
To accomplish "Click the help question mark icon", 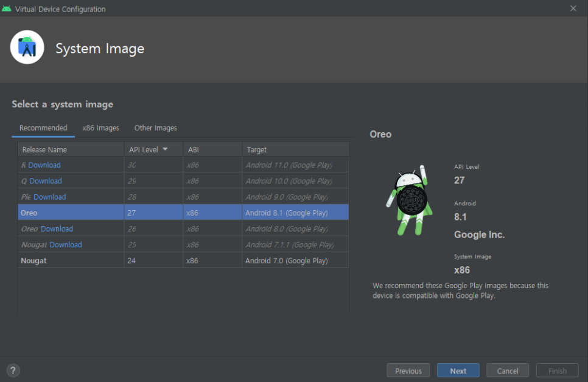I will [13, 371].
